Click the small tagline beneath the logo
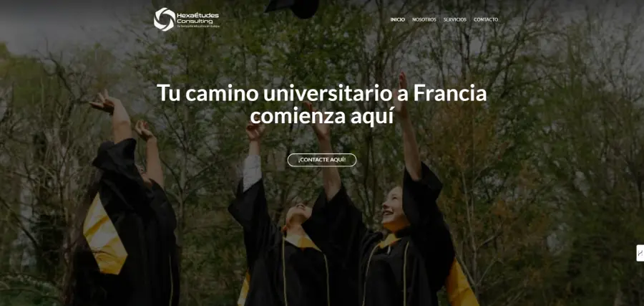 [x=198, y=26]
